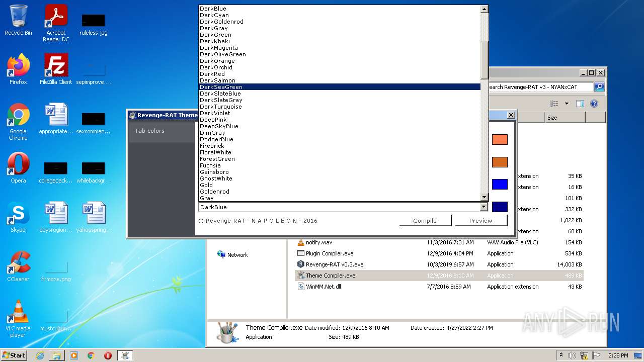
Task: Open the appropriate Word document on the desktop
Action: click(56, 119)
